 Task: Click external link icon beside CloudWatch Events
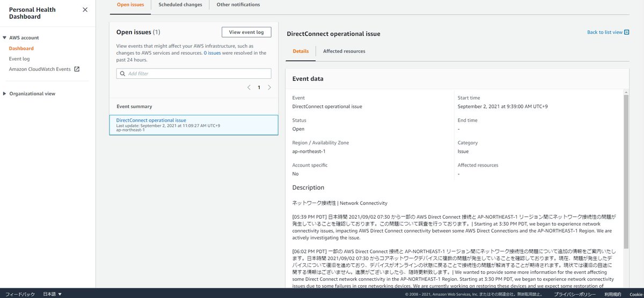(x=77, y=69)
